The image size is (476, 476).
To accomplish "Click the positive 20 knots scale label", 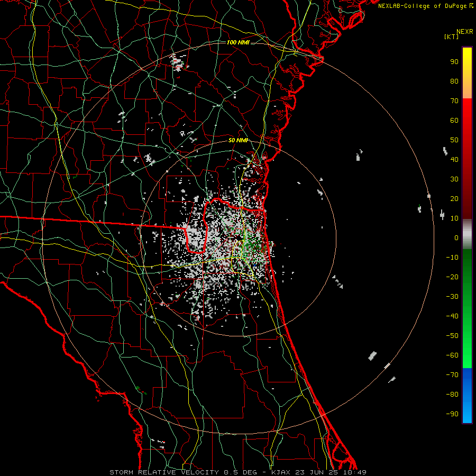I will [x=454, y=199].
